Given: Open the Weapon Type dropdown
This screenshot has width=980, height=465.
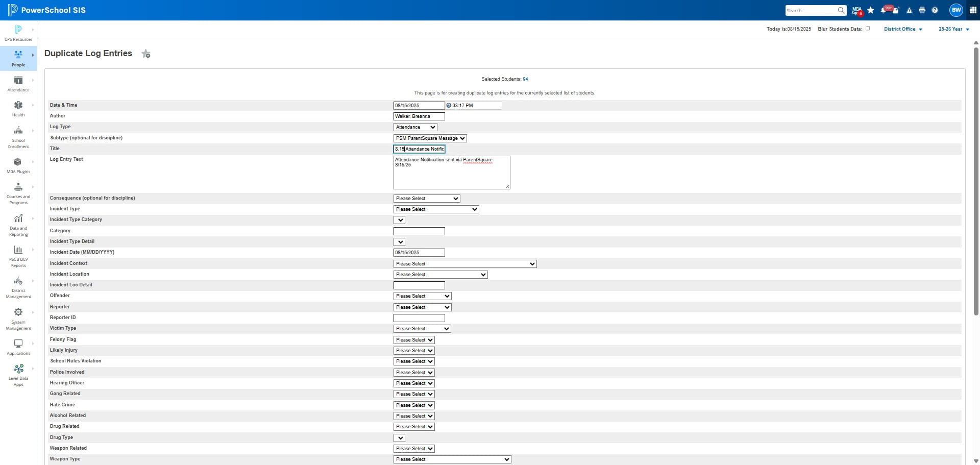Looking at the screenshot, I should [452, 459].
